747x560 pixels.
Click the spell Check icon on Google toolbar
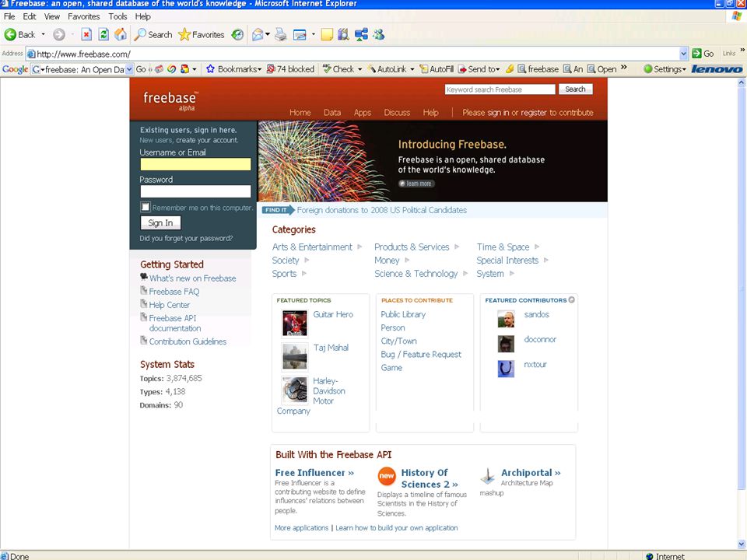(x=327, y=69)
